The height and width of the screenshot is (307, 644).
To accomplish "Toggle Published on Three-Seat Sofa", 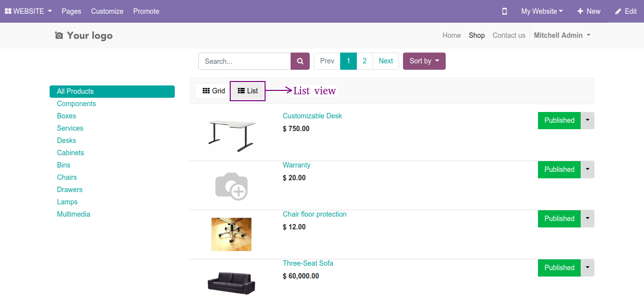I will pos(559,268).
